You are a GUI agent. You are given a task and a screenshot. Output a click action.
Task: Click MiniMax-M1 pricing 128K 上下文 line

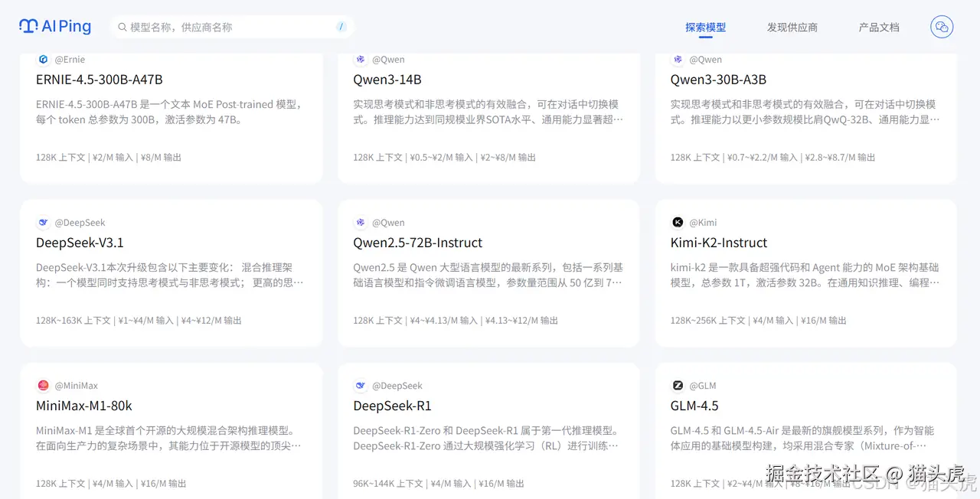111,484
